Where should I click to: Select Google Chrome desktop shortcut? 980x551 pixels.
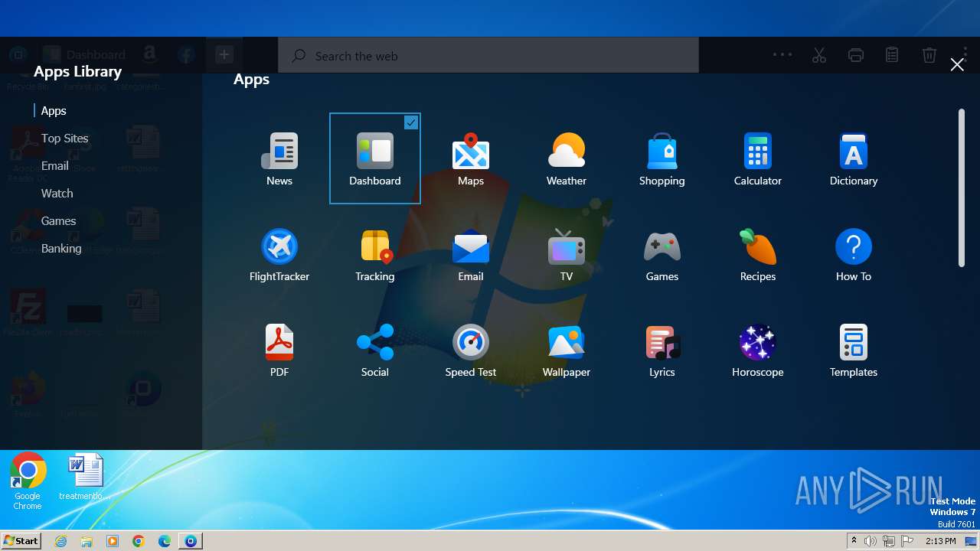click(x=28, y=481)
